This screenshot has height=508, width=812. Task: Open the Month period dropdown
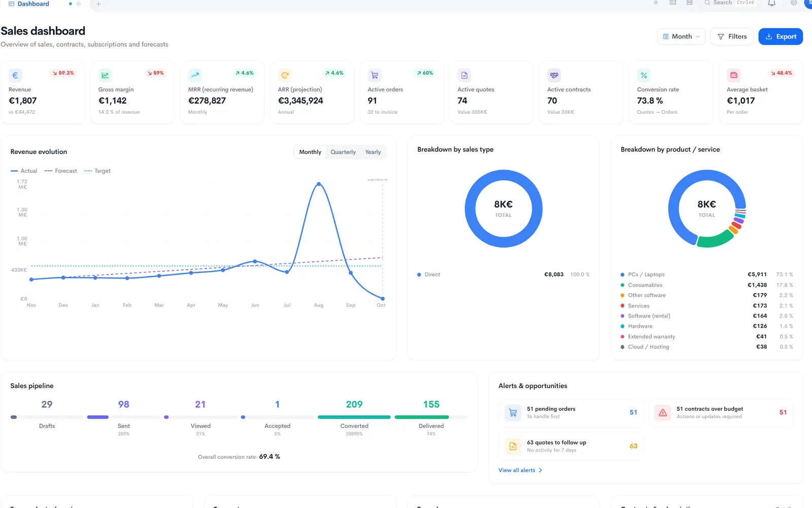(682, 37)
